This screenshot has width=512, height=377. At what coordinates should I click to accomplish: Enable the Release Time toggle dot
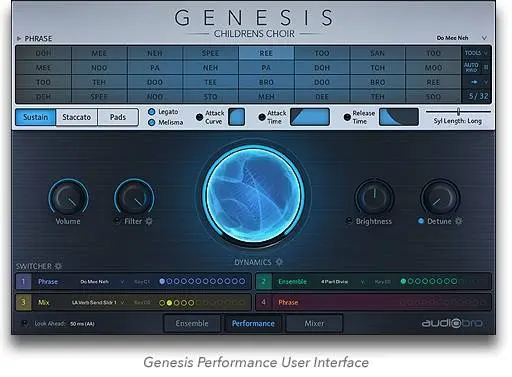point(347,117)
